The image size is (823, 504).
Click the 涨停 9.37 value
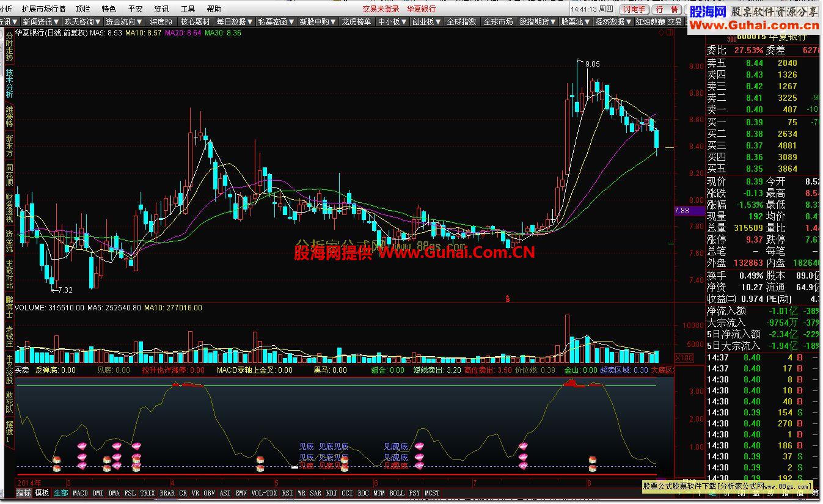click(x=755, y=239)
